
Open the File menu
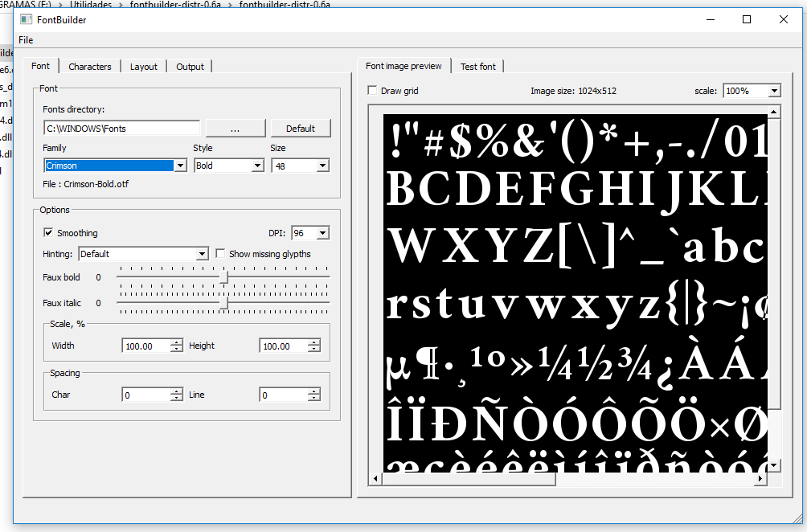pyautogui.click(x=26, y=40)
